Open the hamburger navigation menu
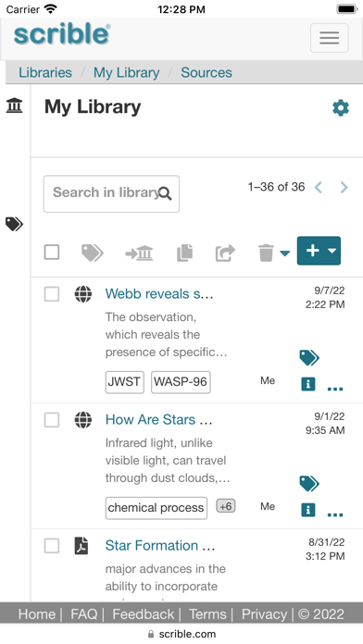The image size is (363, 644). [330, 38]
